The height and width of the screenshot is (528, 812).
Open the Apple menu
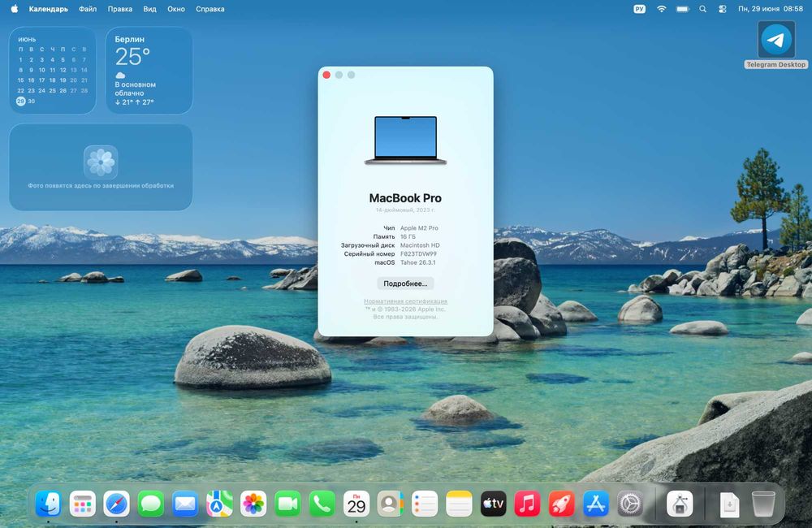click(14, 9)
